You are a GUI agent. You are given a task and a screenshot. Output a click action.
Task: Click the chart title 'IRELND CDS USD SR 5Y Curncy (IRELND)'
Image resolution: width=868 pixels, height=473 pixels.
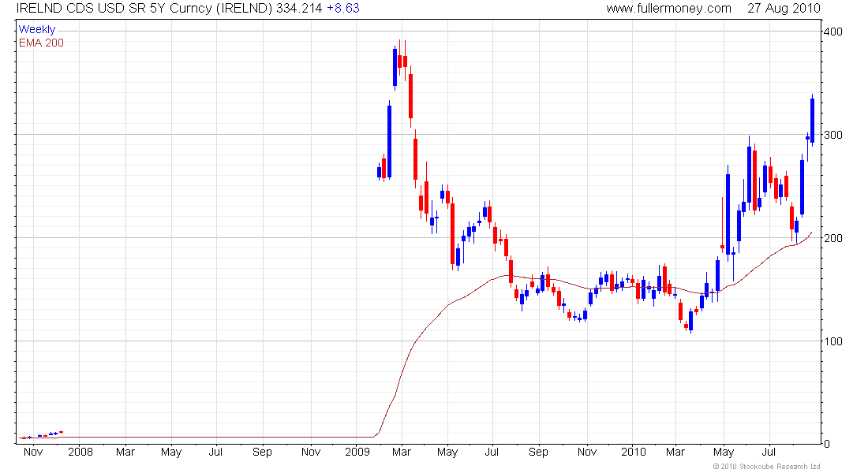pos(145,9)
